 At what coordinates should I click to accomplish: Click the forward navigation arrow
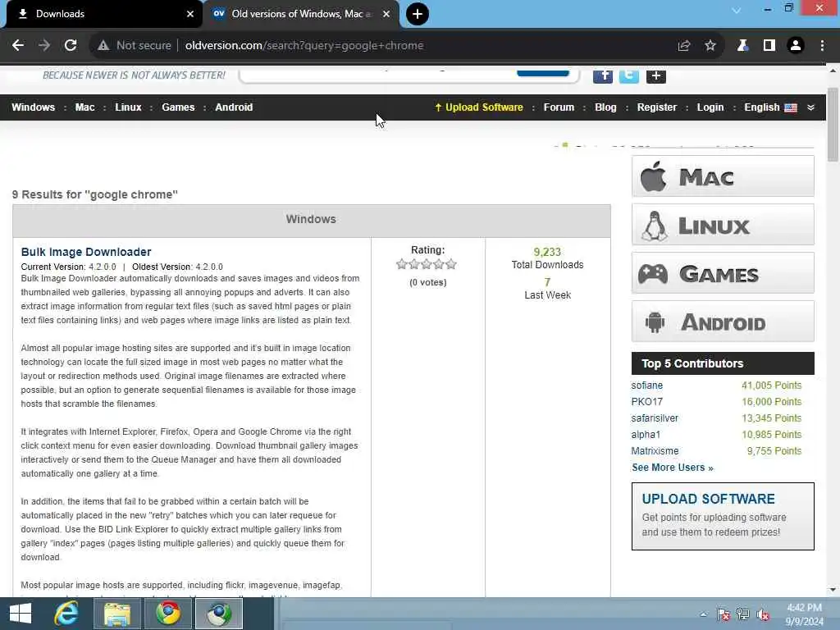point(44,46)
